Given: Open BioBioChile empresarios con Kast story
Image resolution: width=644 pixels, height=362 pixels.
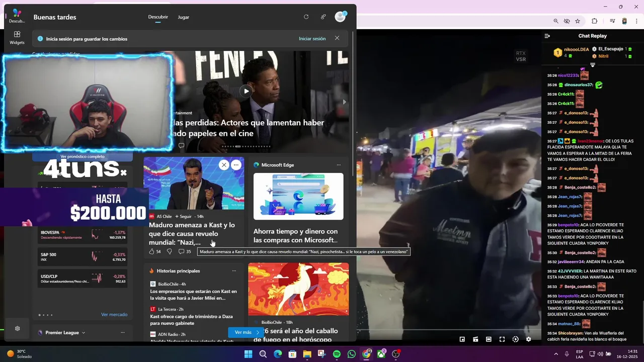Looking at the screenshot, I should (193, 295).
